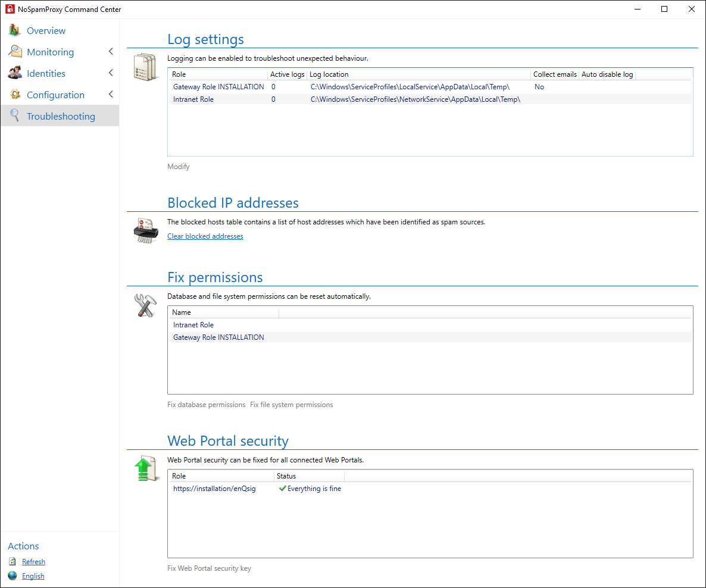This screenshot has height=588, width=706.
Task: Sort by the Active logs column header
Action: [x=288, y=74]
